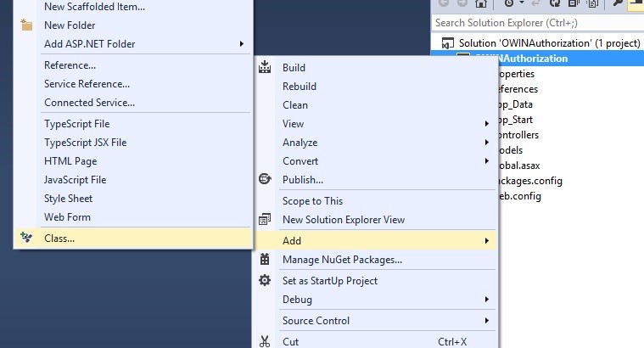
Task: Open the Pending Changes Filter dropdown arrow
Action: 522,3
